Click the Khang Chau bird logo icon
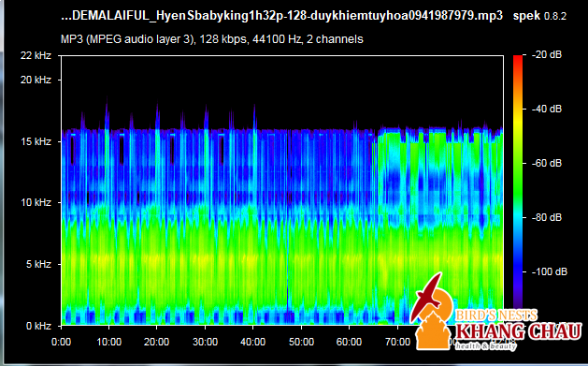 431,311
